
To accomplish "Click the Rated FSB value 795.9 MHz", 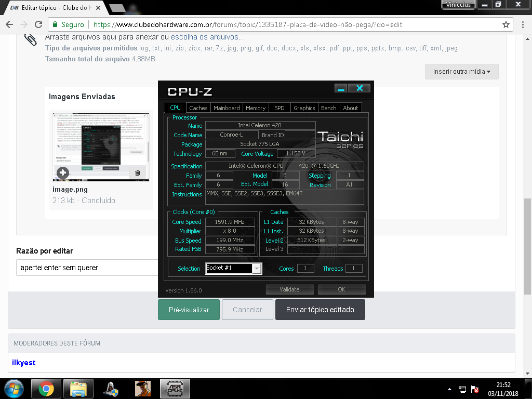I will [230, 249].
